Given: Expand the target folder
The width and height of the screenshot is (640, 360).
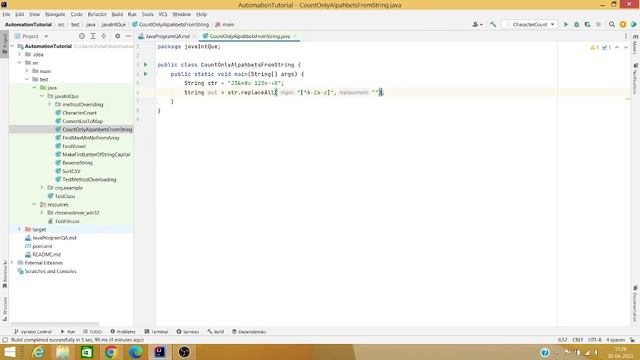Looking at the screenshot, I should coord(20,229).
